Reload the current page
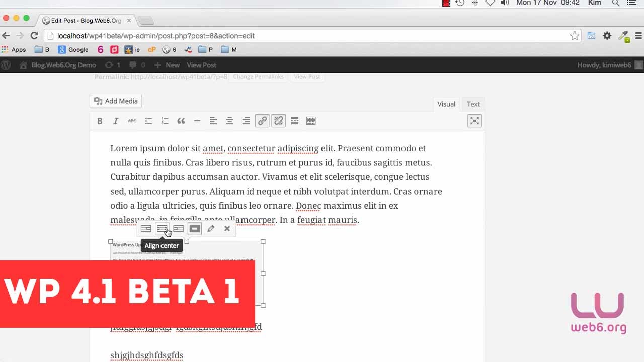Image resolution: width=644 pixels, height=362 pixels. pos(34,36)
